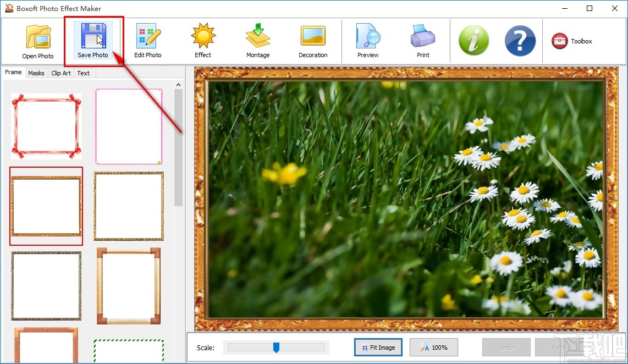The height and width of the screenshot is (364, 628).
Task: Select the red ribbon corner frame thumbnail
Action: (x=46, y=126)
